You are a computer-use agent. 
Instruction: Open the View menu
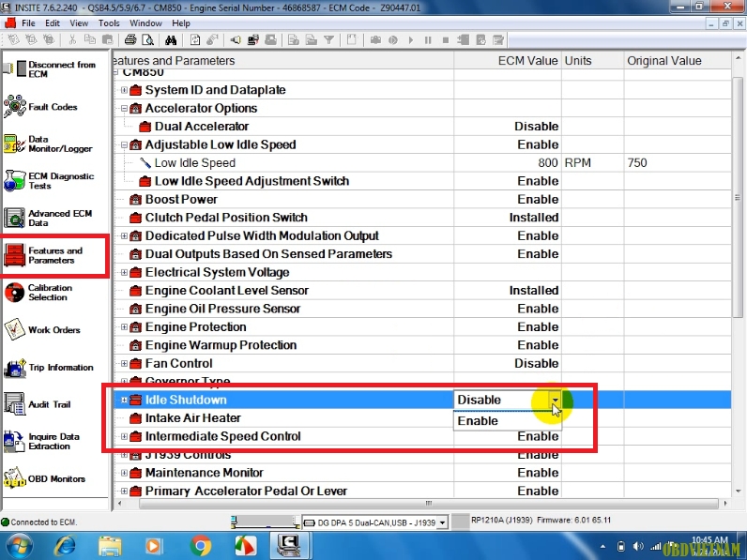[79, 23]
